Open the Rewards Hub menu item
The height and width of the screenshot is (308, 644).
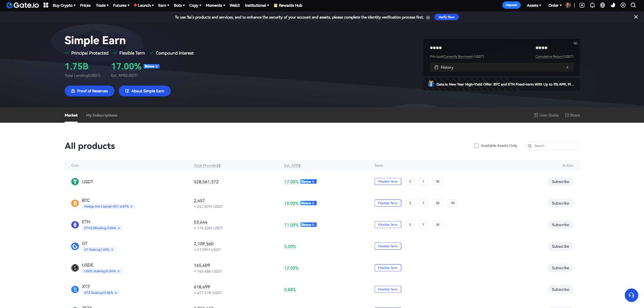(x=288, y=6)
